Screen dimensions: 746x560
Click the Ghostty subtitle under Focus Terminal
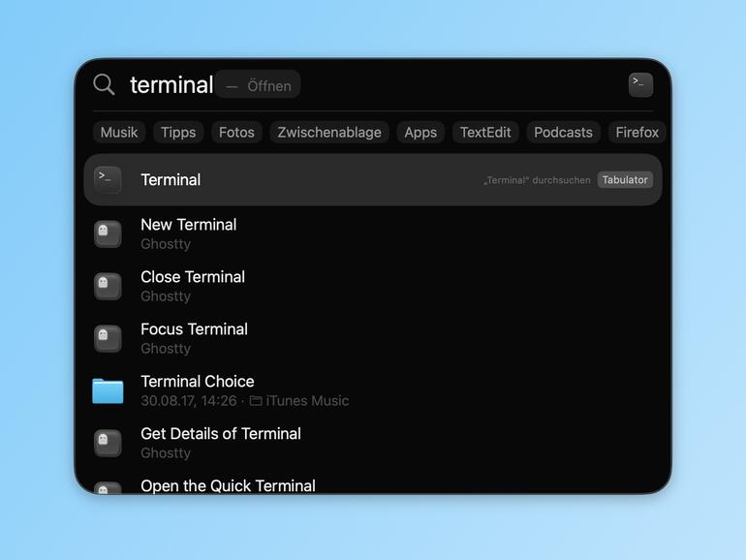tap(166, 348)
